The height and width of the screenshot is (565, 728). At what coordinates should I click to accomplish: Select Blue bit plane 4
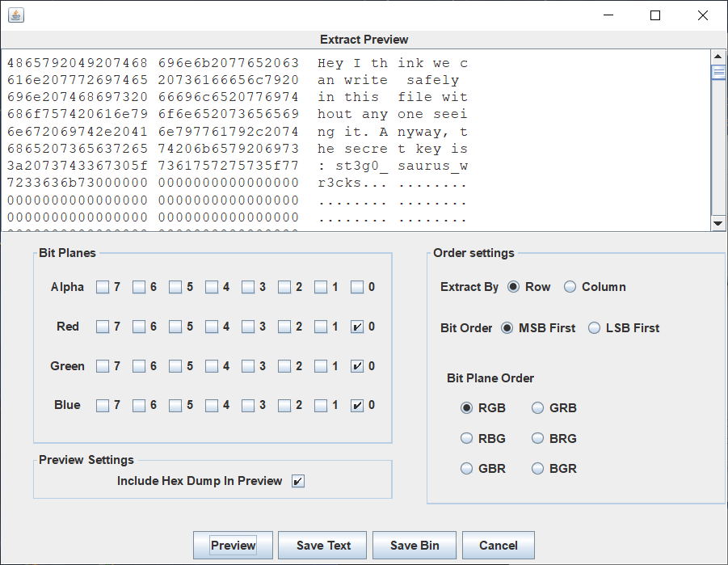[x=212, y=406]
